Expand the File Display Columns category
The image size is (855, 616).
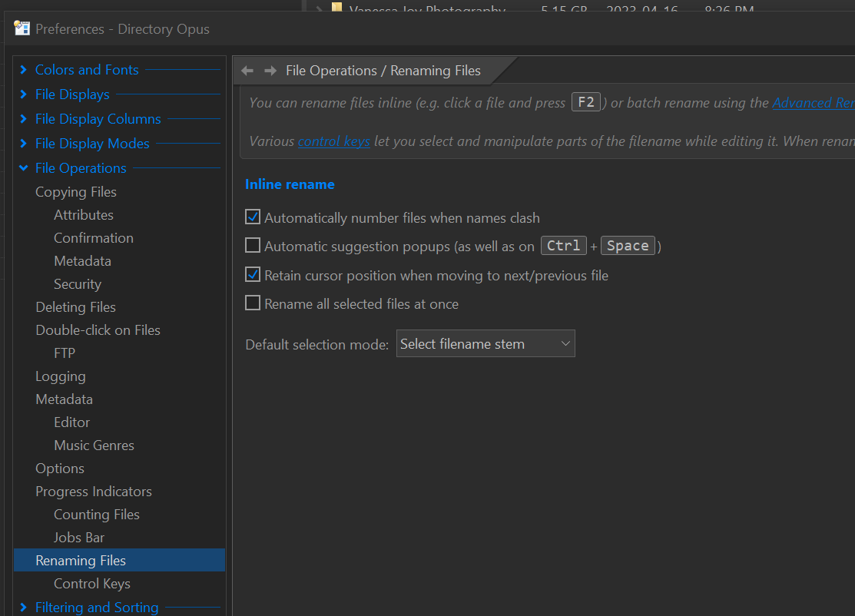(24, 118)
